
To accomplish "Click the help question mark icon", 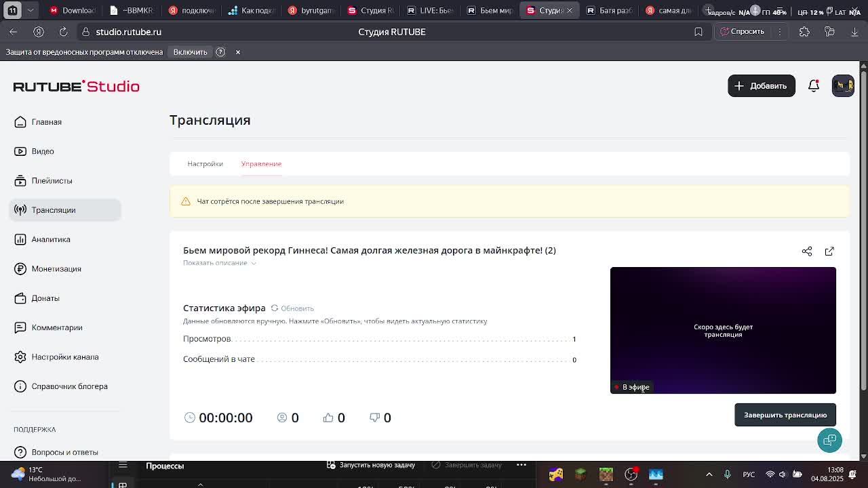I will pyautogui.click(x=220, y=52).
